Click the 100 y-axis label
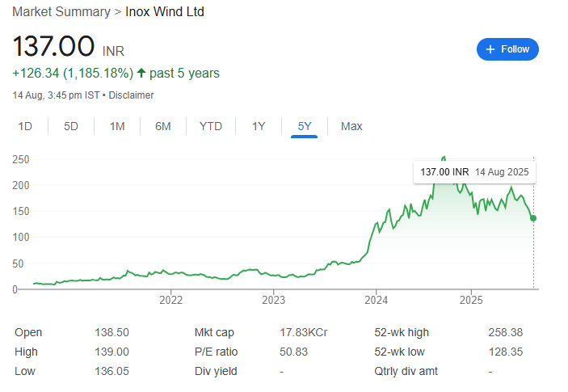The height and width of the screenshot is (392, 568). point(21,237)
